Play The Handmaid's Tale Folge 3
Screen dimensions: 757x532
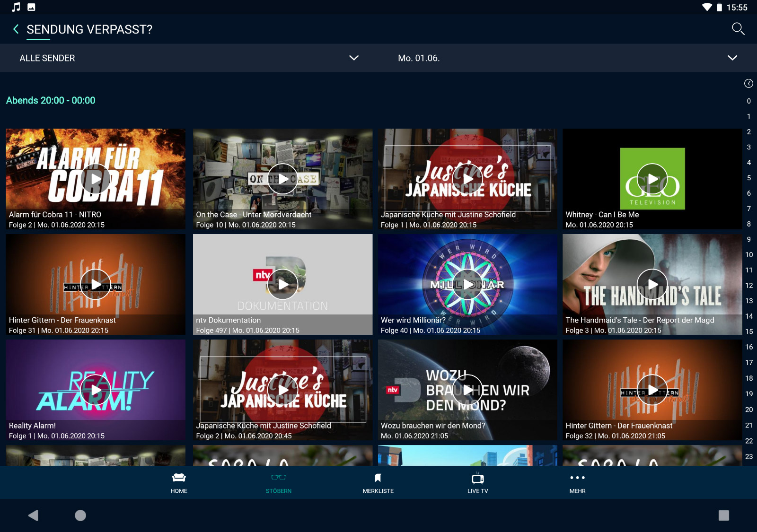[652, 284]
